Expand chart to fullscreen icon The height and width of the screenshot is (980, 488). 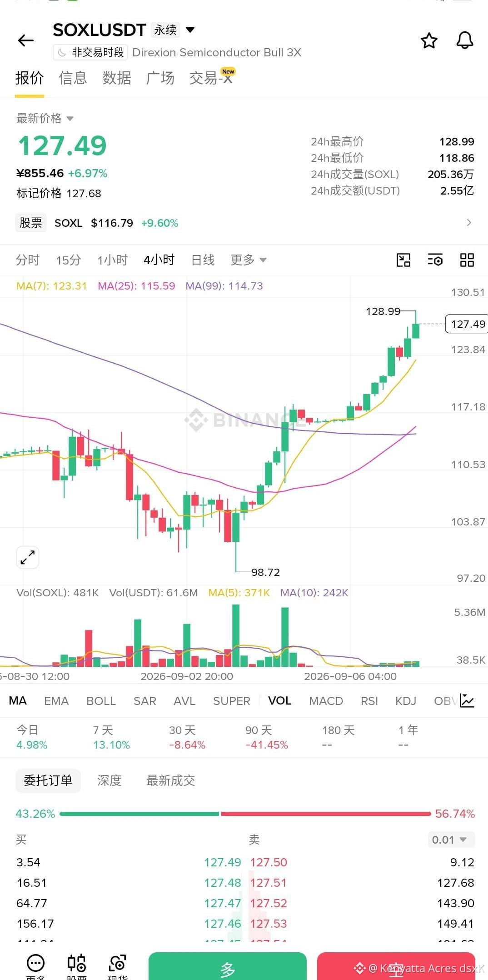point(28,557)
